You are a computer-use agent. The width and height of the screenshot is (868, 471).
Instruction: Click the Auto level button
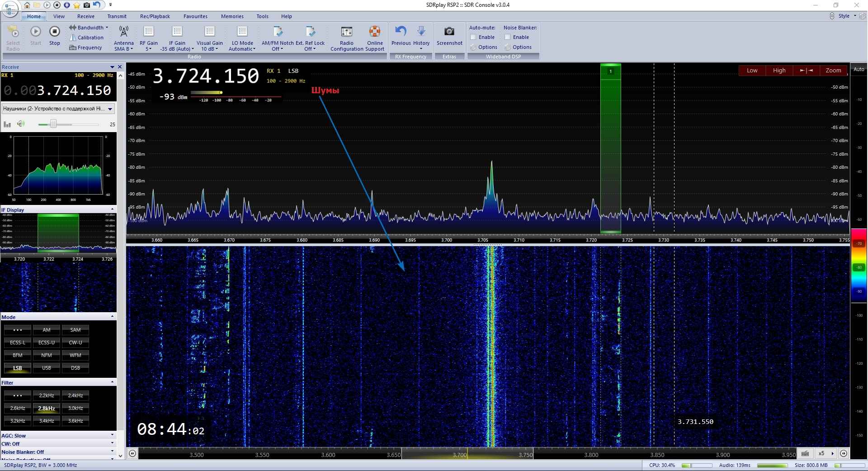pos(859,70)
